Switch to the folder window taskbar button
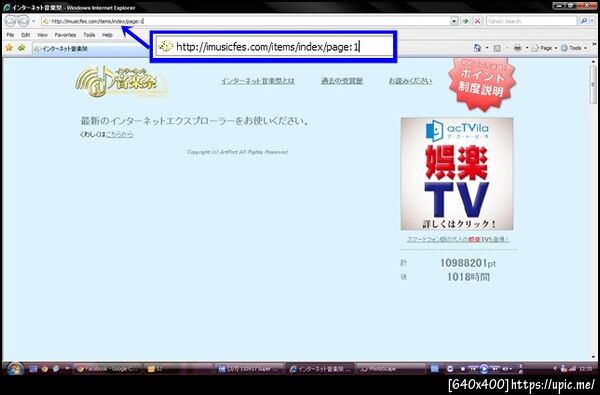 tap(177, 369)
